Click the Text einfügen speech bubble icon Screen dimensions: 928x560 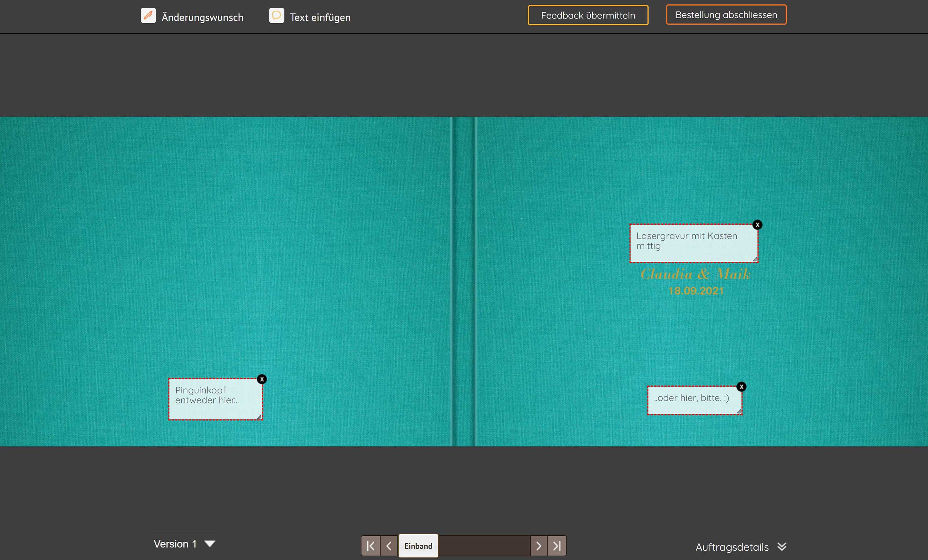[277, 16]
